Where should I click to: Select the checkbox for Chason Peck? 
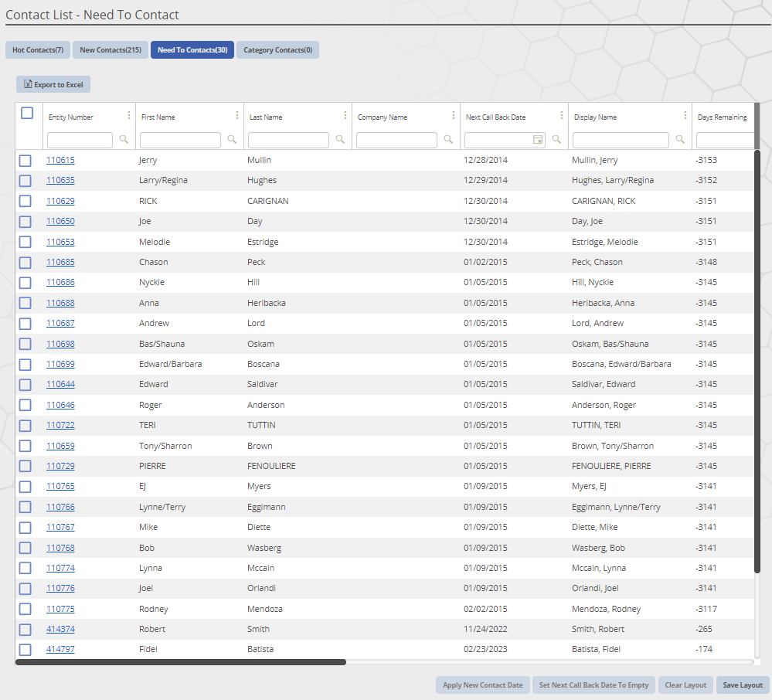click(x=25, y=263)
